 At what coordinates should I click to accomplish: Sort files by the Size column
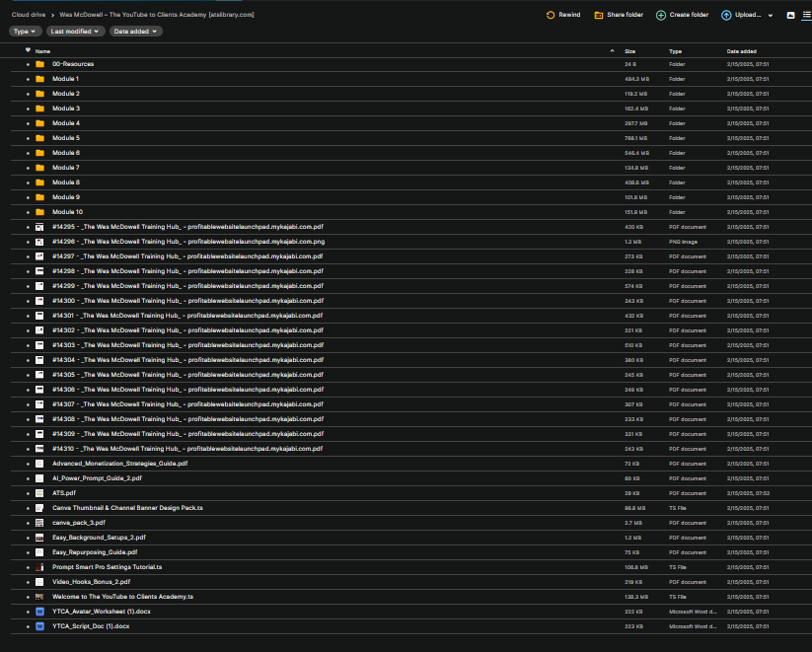629,51
